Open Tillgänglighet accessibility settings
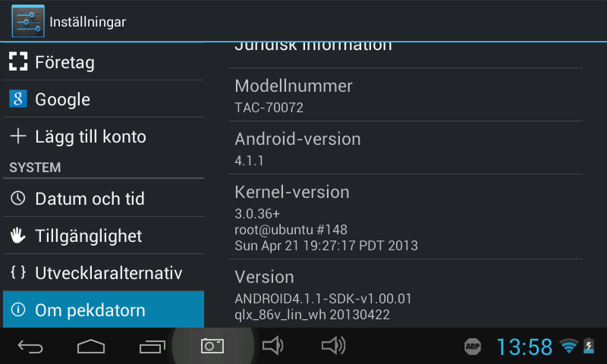Viewport: 607px width, 364px height. coord(103,236)
